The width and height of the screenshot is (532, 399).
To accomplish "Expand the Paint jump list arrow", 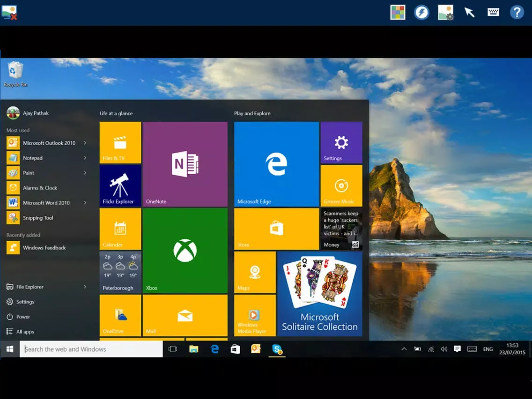I will (85, 173).
